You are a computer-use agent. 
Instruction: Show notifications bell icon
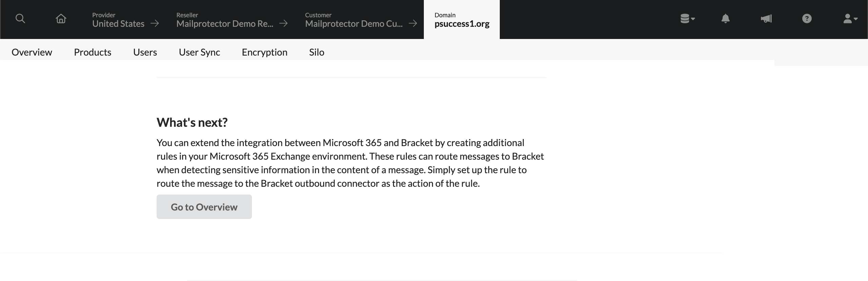tap(726, 19)
